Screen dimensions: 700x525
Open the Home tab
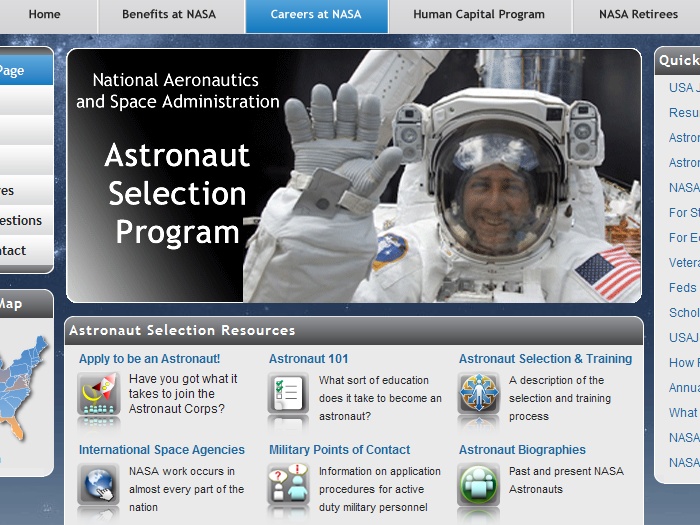(45, 15)
